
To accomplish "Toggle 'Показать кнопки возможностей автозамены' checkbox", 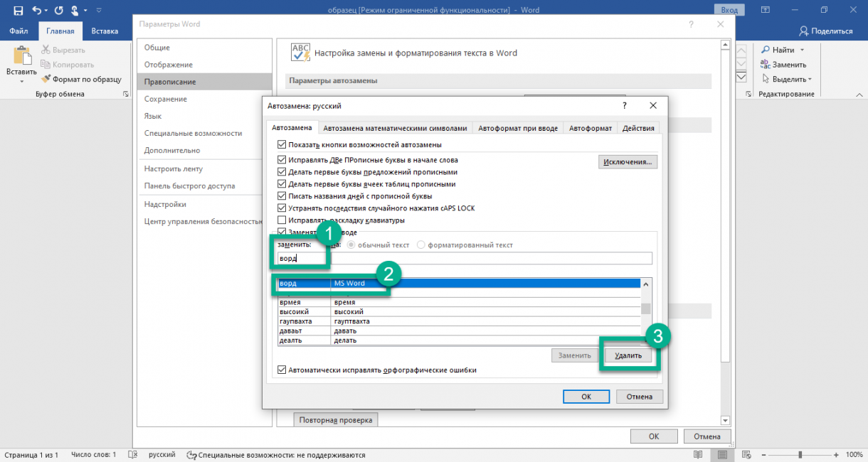I will click(282, 144).
